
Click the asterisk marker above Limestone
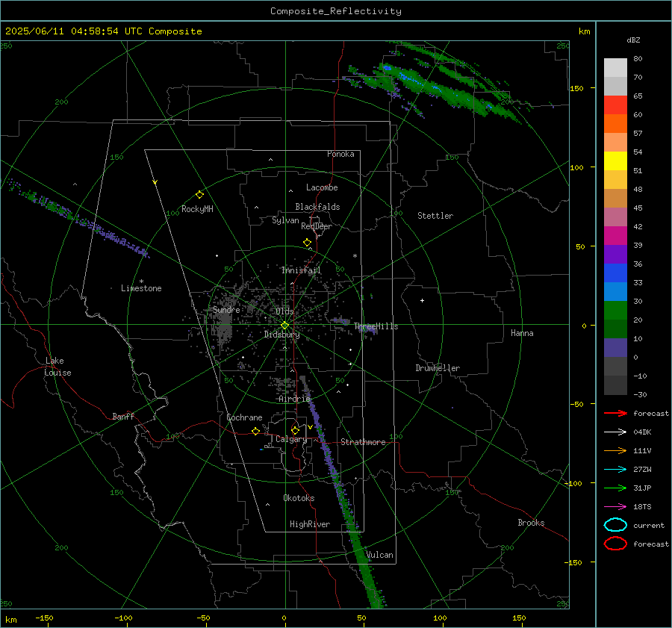click(x=141, y=282)
